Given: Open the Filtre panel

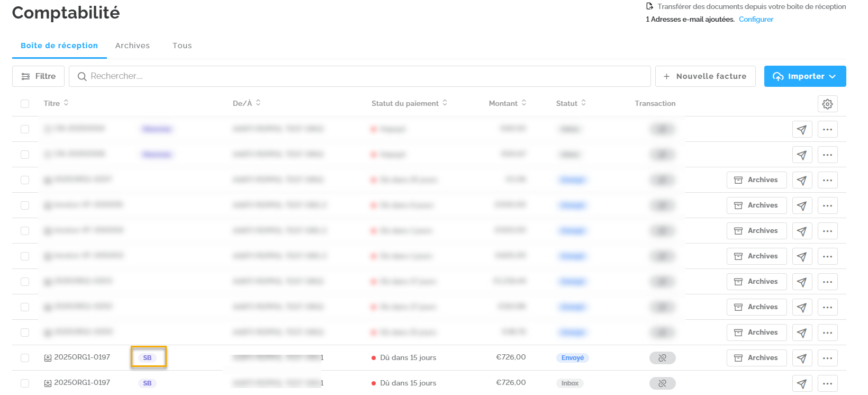Looking at the screenshot, I should click(38, 76).
